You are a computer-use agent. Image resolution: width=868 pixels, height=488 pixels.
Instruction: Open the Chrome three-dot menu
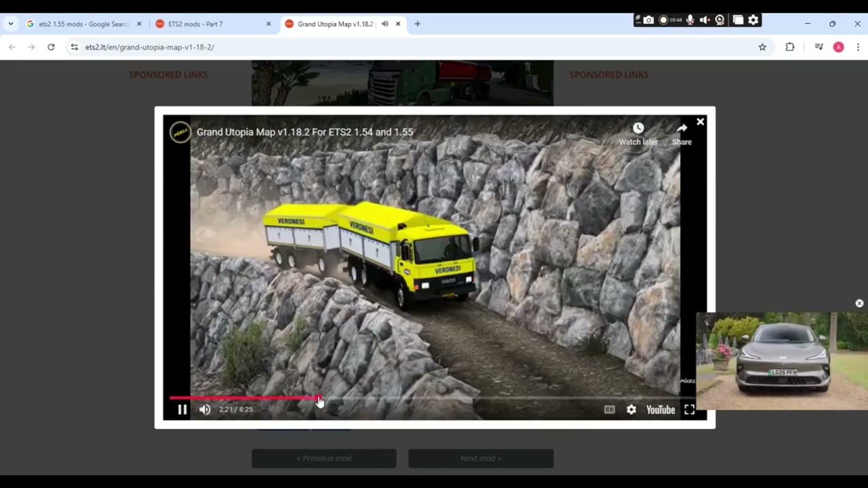pyautogui.click(x=859, y=47)
